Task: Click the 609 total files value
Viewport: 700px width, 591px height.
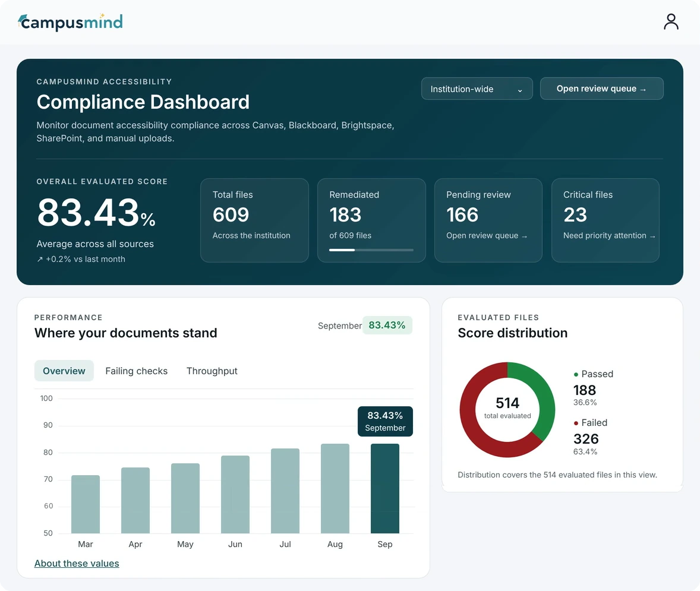Action: pos(231,215)
